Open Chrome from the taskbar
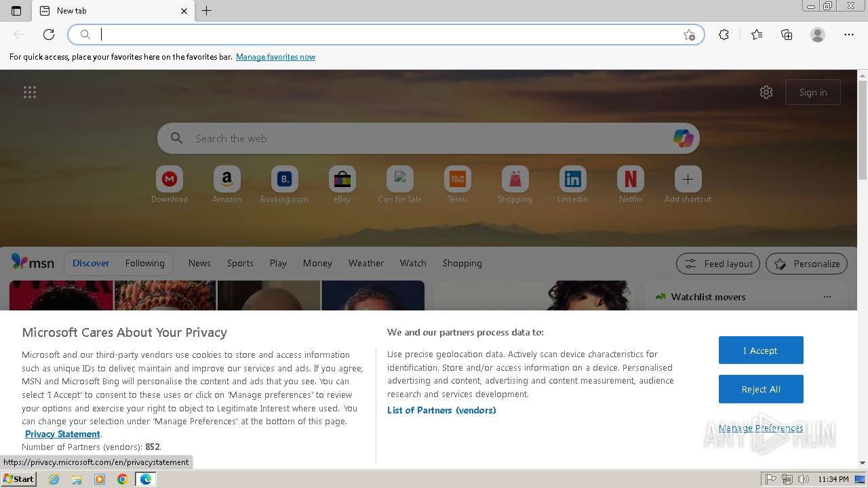The image size is (868, 488). (x=122, y=479)
